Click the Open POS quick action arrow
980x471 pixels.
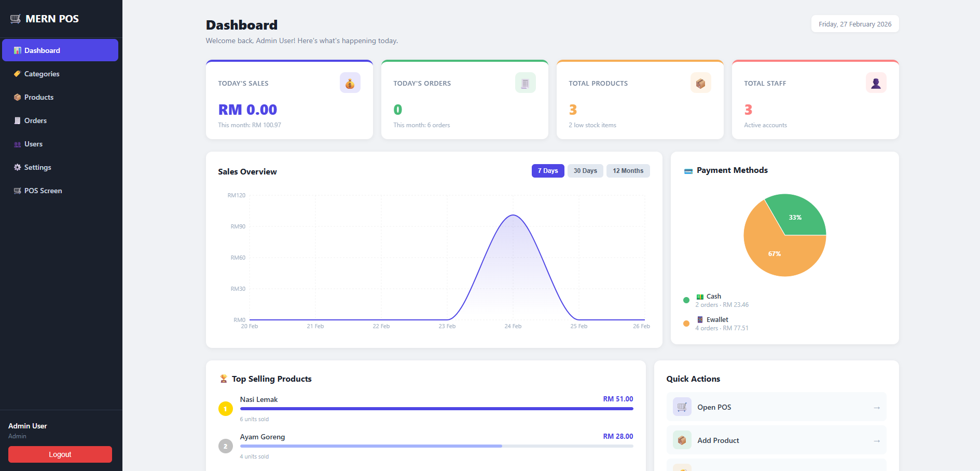(876, 408)
